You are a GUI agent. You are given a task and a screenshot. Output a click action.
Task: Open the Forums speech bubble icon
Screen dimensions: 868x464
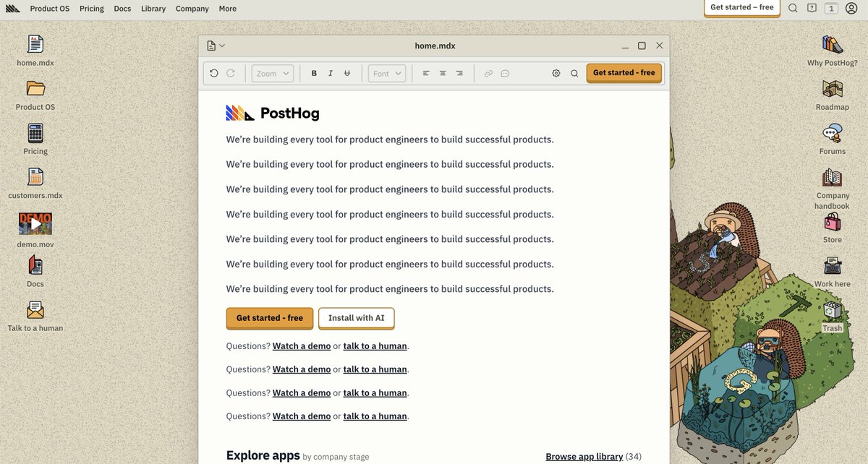833,134
